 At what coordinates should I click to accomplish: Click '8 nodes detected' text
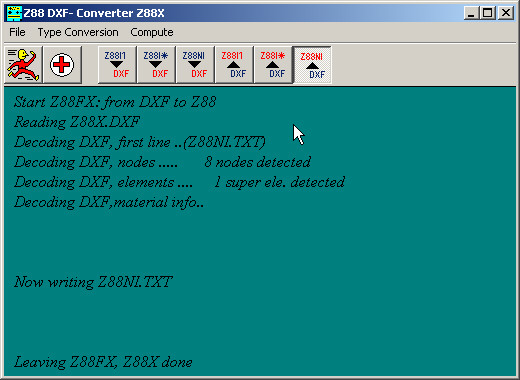[258, 162]
